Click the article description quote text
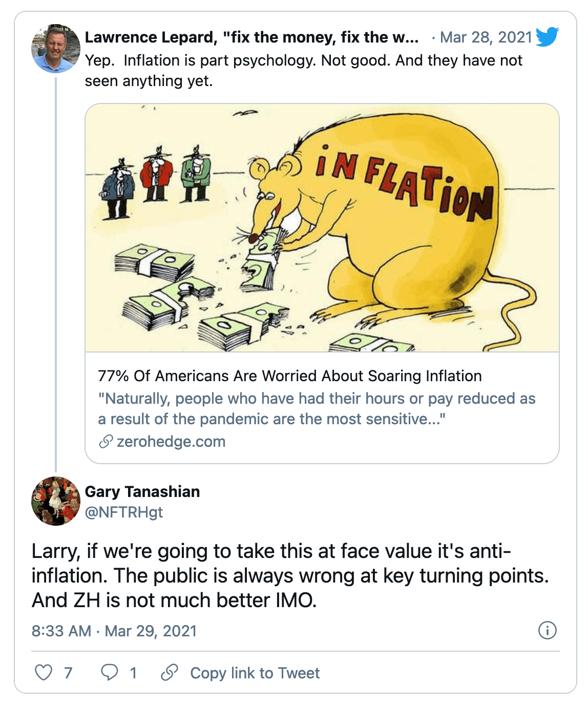Screen dimensions: 588x705 (317, 408)
